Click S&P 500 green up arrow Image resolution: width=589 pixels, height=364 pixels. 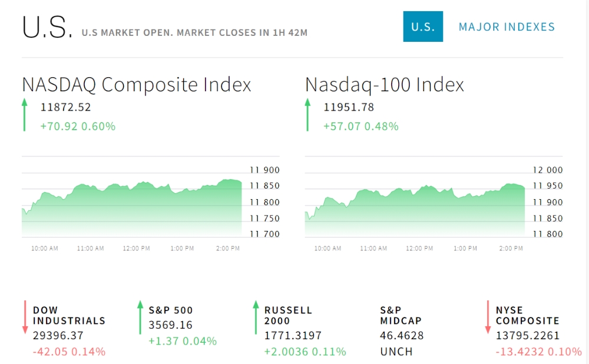point(140,317)
